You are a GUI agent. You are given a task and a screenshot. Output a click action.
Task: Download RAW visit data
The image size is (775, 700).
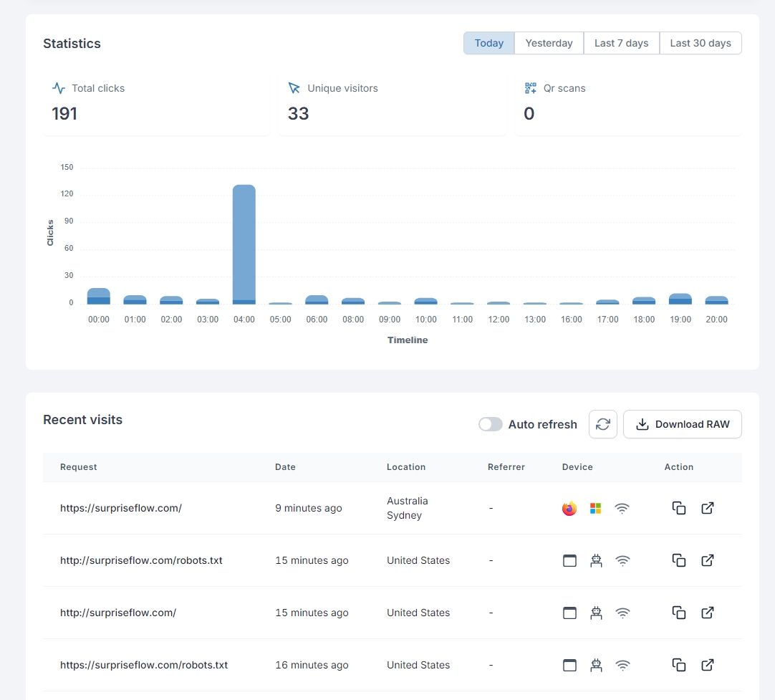tap(682, 424)
